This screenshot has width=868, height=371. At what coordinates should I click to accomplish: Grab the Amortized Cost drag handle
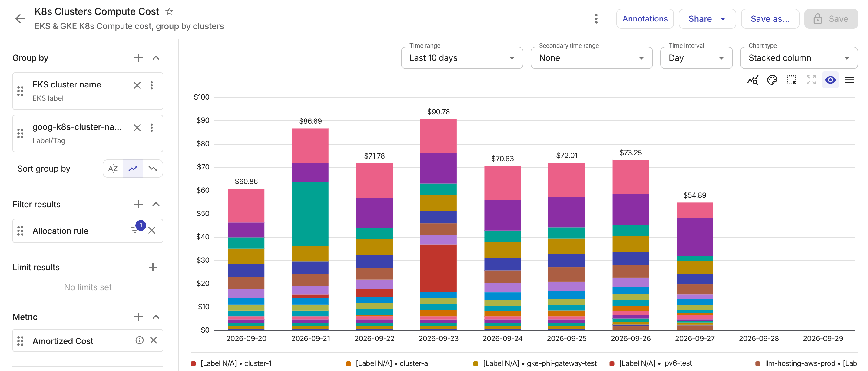click(x=20, y=341)
